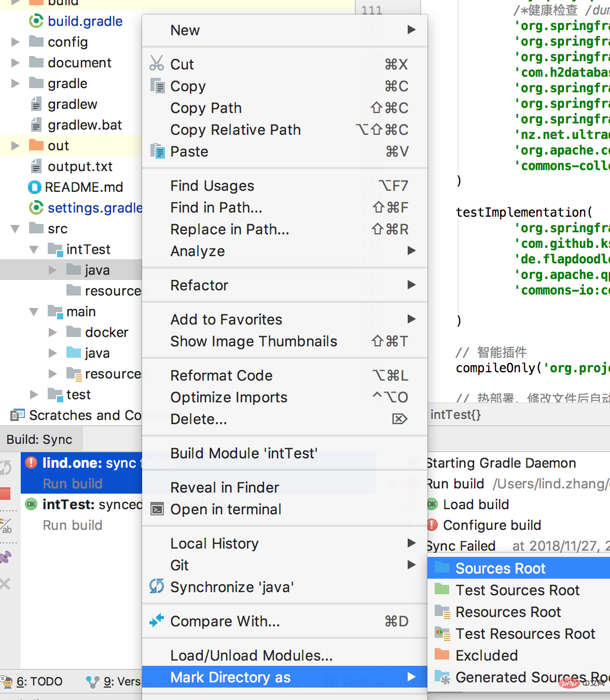This screenshot has height=700, width=610.
Task: Open Local History submenu
Action: (x=285, y=543)
